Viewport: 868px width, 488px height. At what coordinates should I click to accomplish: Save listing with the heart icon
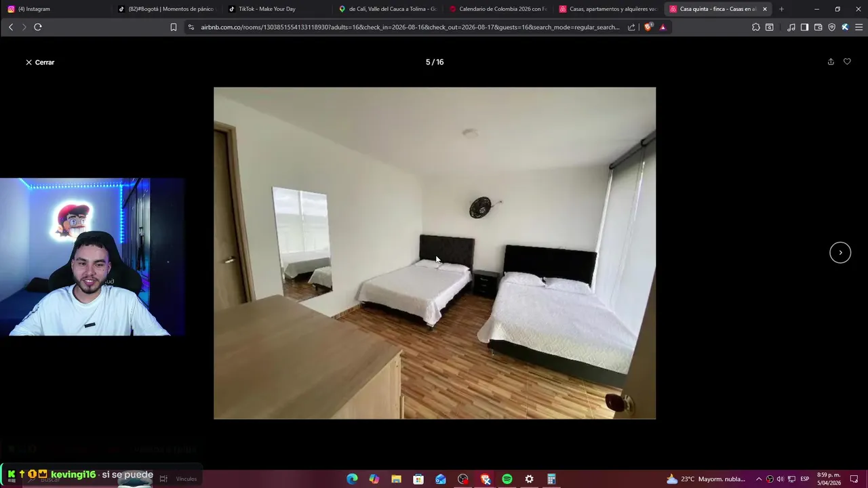[x=847, y=62]
